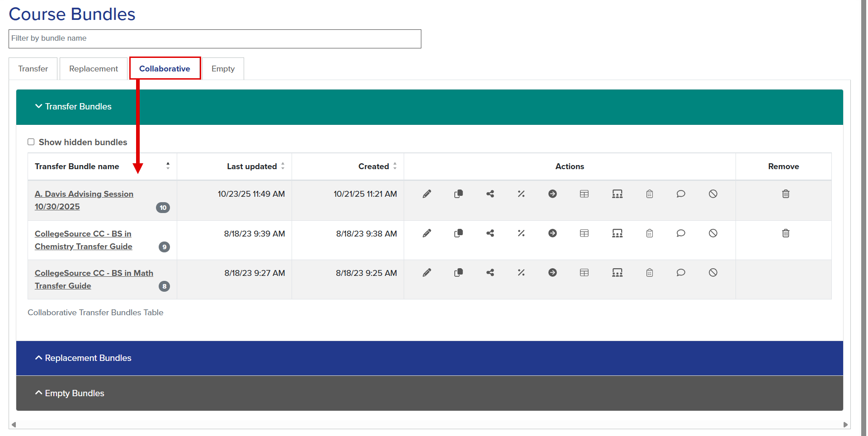
Task: Enable Show hidden bundles
Action: tap(31, 142)
